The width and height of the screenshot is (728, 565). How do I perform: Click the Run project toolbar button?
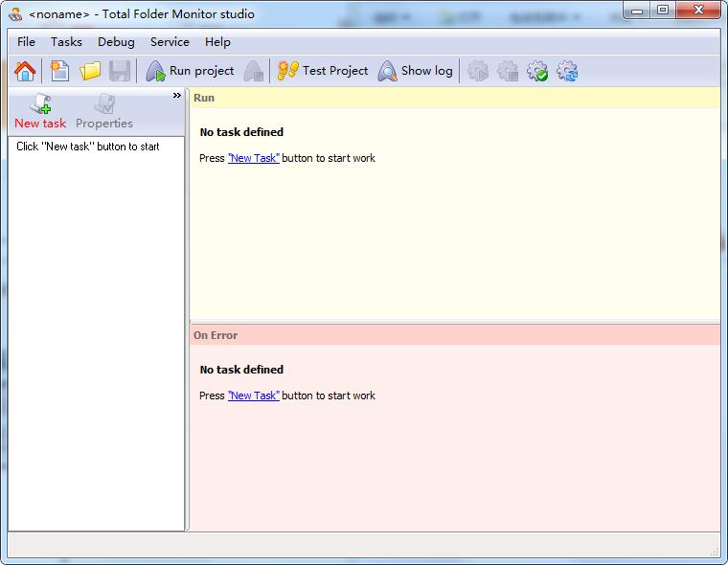tap(190, 71)
